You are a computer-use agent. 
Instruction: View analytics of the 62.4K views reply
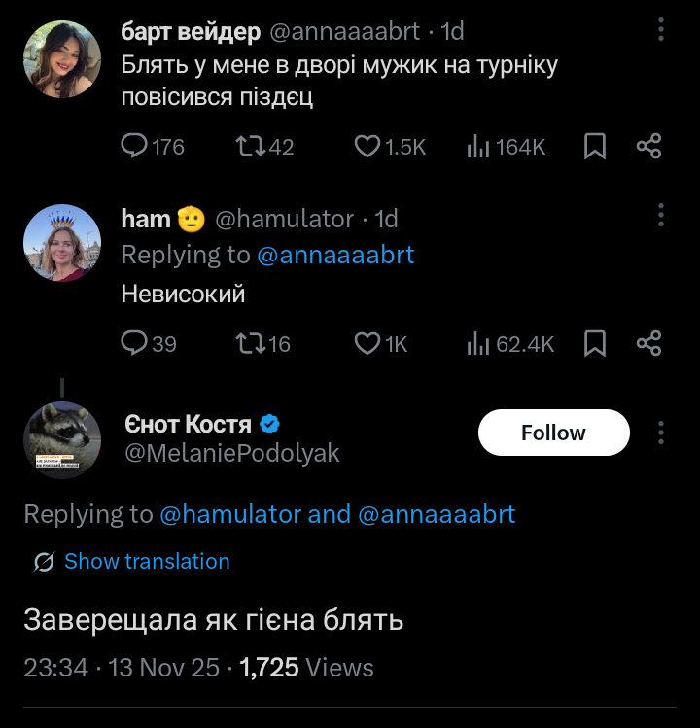point(478,343)
